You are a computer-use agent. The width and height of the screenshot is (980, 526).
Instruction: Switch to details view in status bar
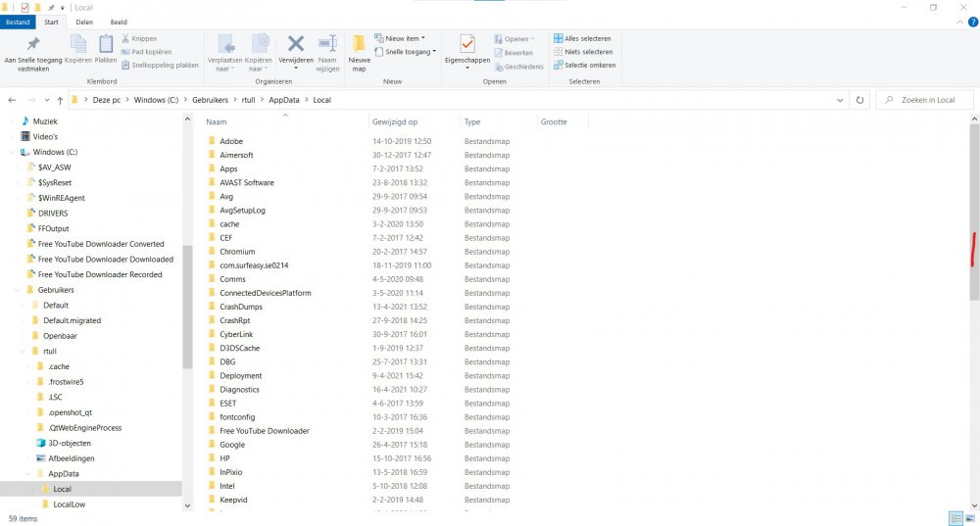pos(955,518)
